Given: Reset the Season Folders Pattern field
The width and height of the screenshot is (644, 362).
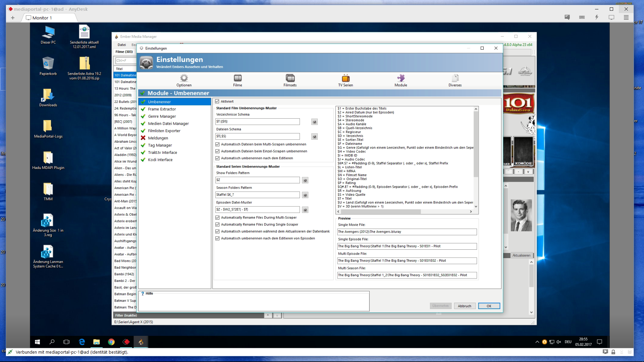Looking at the screenshot, I should [x=305, y=195].
